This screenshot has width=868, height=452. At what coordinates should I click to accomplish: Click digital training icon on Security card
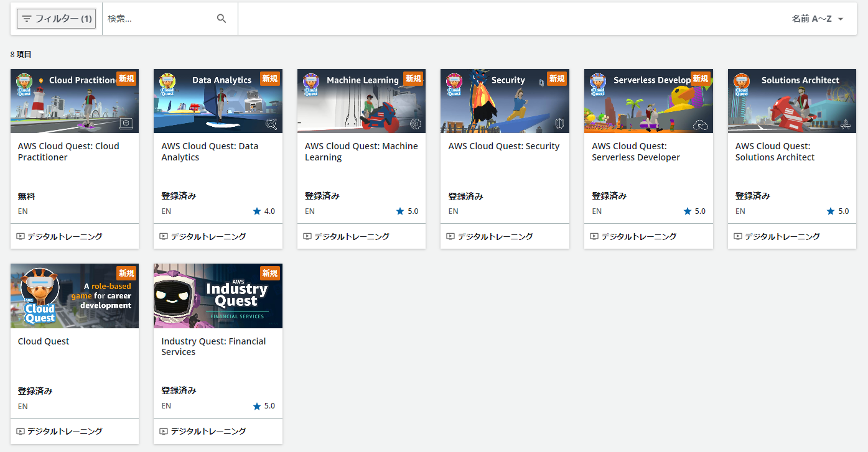coord(450,236)
